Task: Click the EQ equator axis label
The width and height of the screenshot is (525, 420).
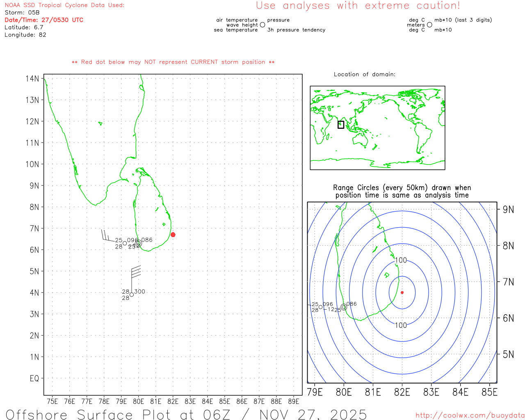Action: click(x=34, y=378)
